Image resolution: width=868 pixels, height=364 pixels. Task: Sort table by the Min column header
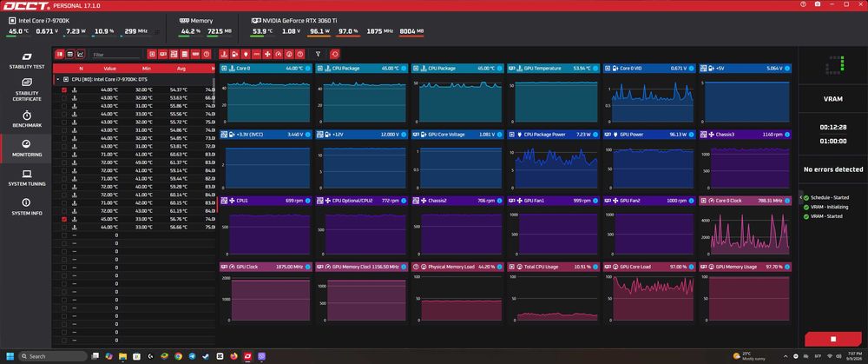click(x=146, y=69)
